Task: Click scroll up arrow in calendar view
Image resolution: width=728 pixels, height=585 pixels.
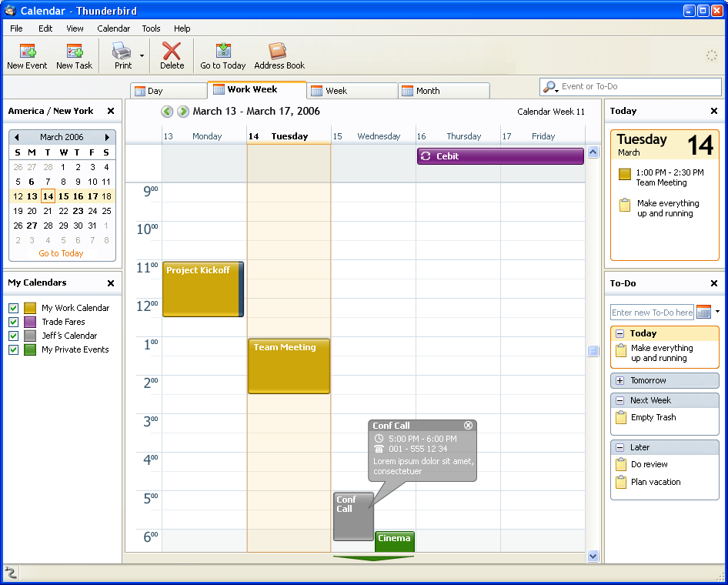Action: coord(593,152)
